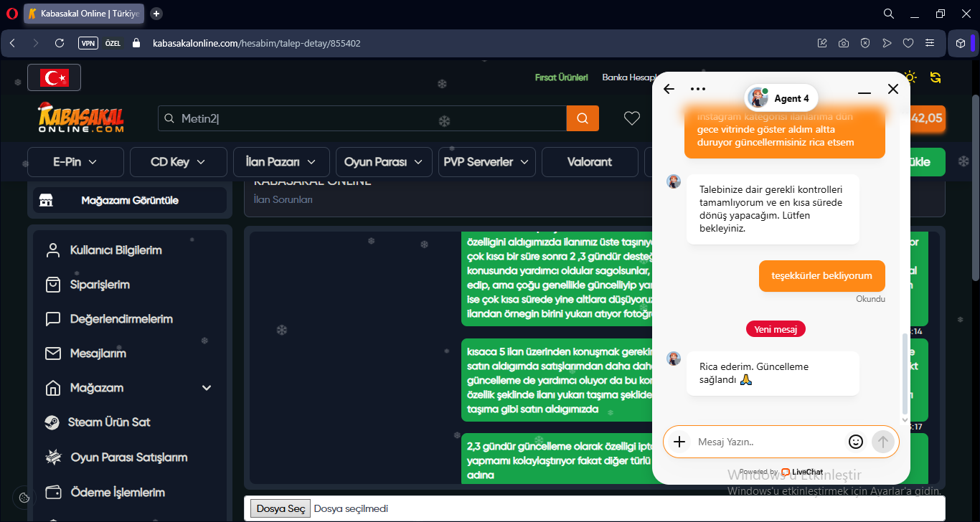980x522 pixels.
Task: Open the emoji picker in chat
Action: point(855,442)
